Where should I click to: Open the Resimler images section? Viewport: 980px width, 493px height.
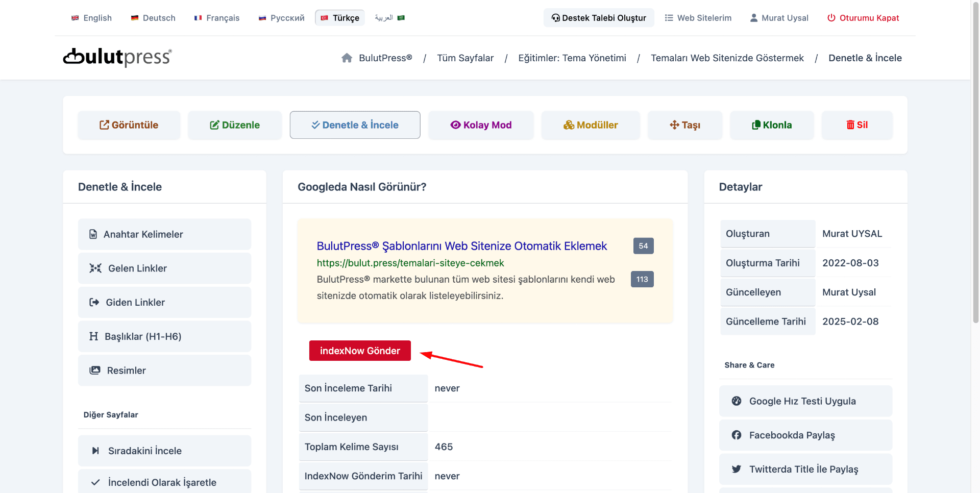[164, 371]
